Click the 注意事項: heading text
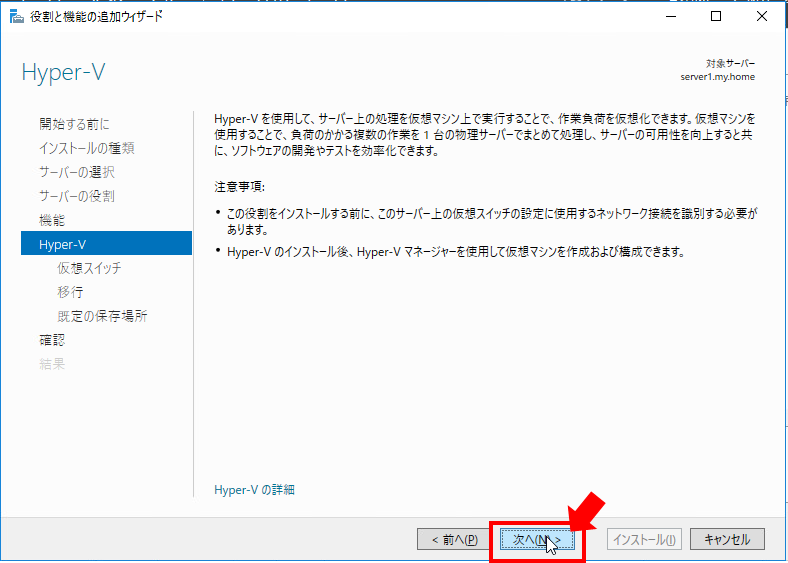The image size is (788, 563). point(239,187)
